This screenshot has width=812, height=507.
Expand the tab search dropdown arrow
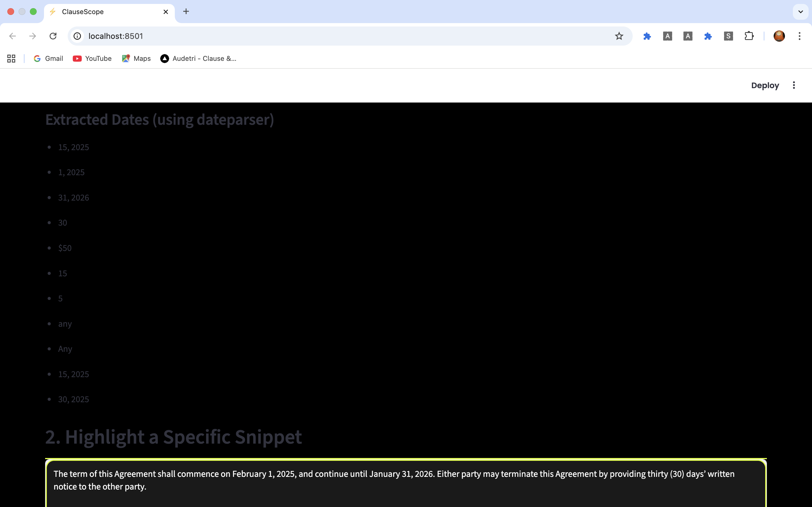pyautogui.click(x=800, y=12)
